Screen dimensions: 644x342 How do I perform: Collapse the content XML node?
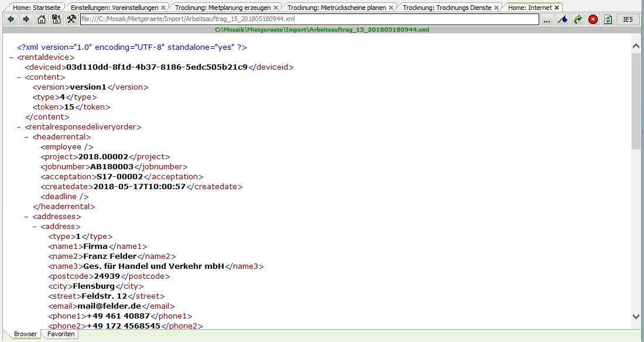[19, 77]
